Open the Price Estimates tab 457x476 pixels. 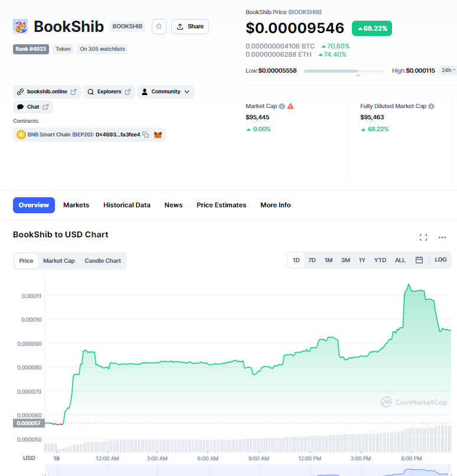tap(221, 205)
